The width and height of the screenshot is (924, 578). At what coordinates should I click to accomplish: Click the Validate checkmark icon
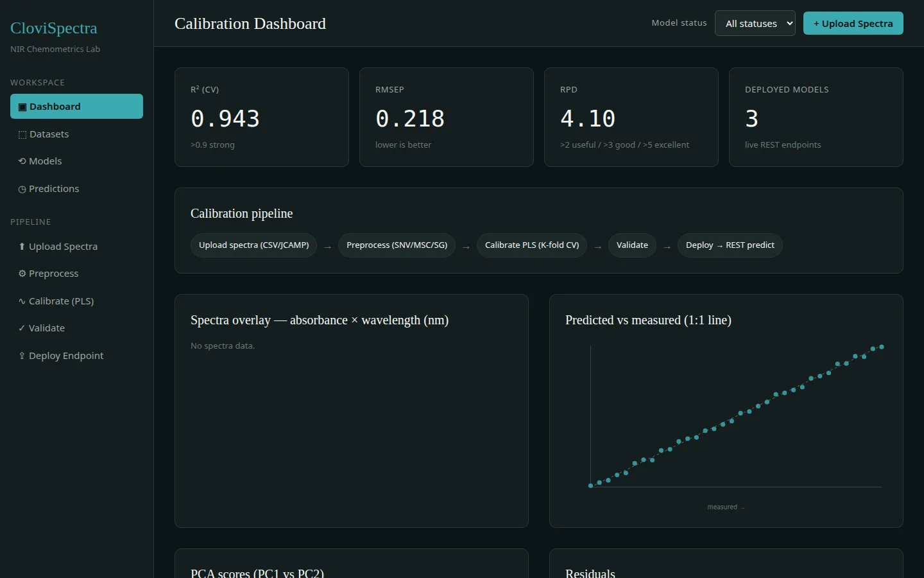click(x=22, y=328)
